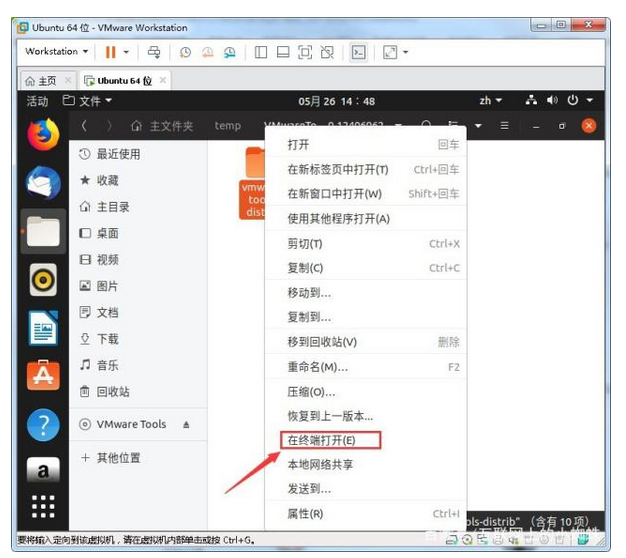Choose 重命名(M)... menu entry
626x558 pixels.
click(366, 367)
